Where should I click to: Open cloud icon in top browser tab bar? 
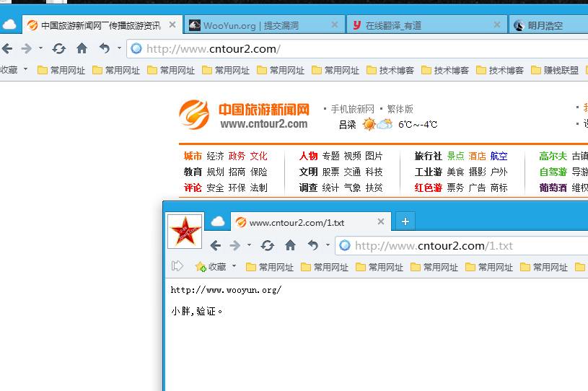9,25
